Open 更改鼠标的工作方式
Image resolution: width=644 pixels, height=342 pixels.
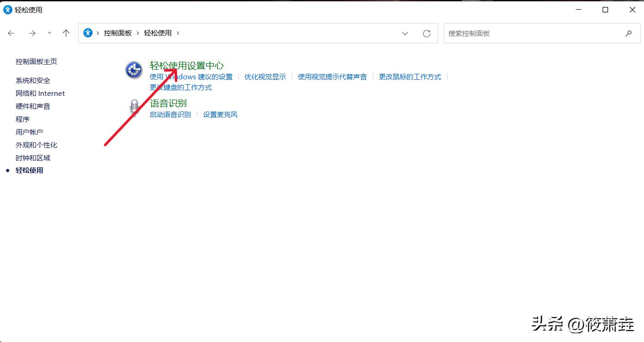tap(409, 77)
